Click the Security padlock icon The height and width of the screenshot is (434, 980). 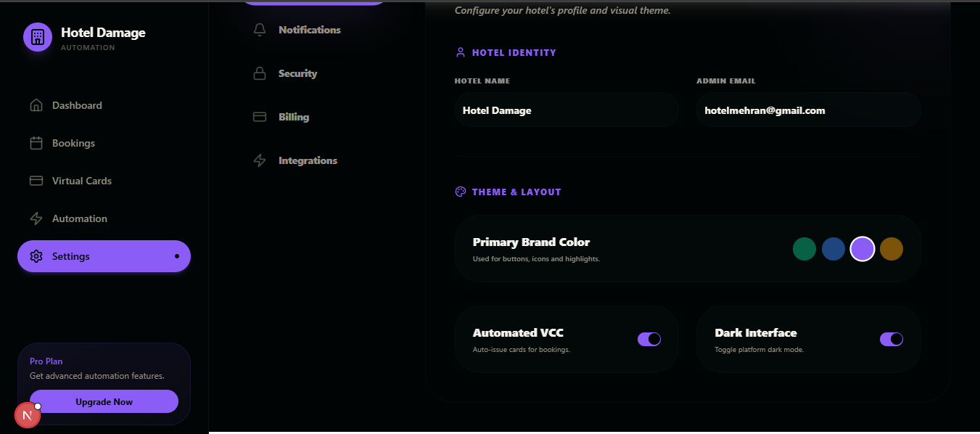click(x=260, y=73)
